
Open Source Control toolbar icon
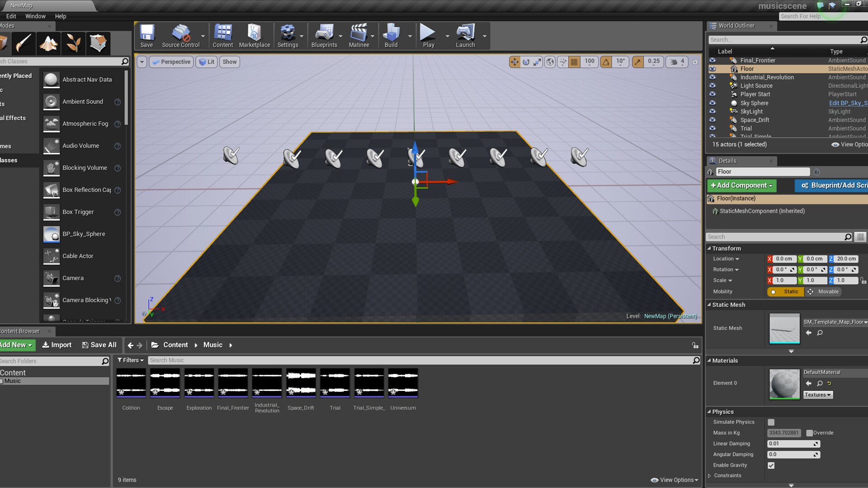(x=180, y=36)
